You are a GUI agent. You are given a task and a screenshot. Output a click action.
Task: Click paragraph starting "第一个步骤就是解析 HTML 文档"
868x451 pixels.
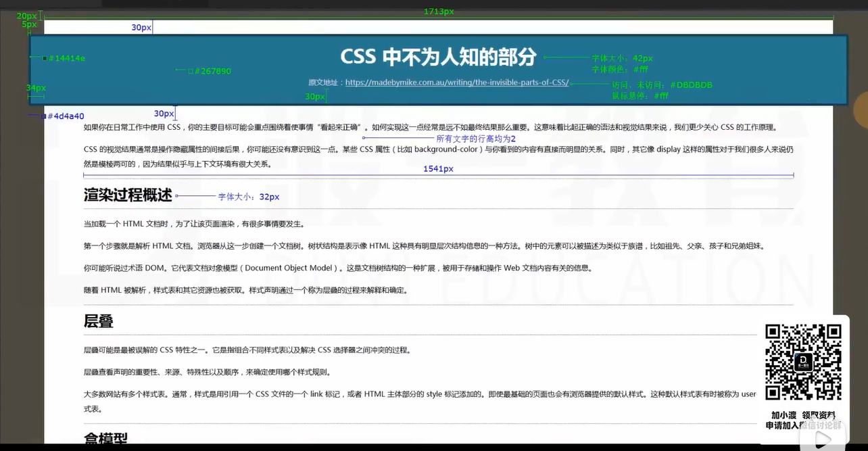click(x=424, y=246)
